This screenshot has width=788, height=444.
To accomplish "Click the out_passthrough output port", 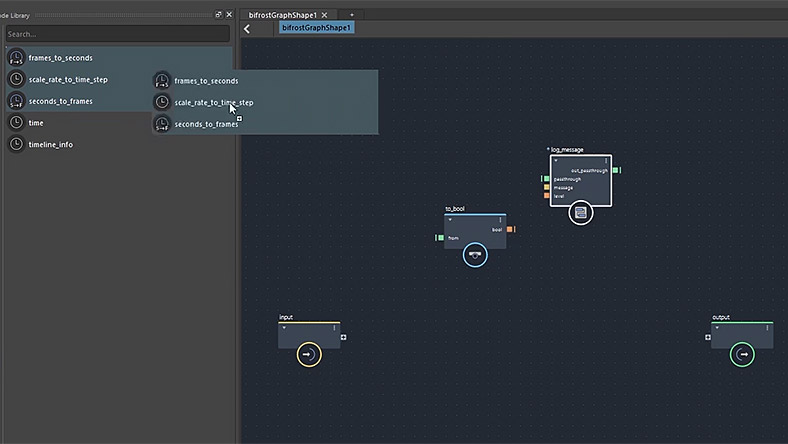I will [x=616, y=170].
